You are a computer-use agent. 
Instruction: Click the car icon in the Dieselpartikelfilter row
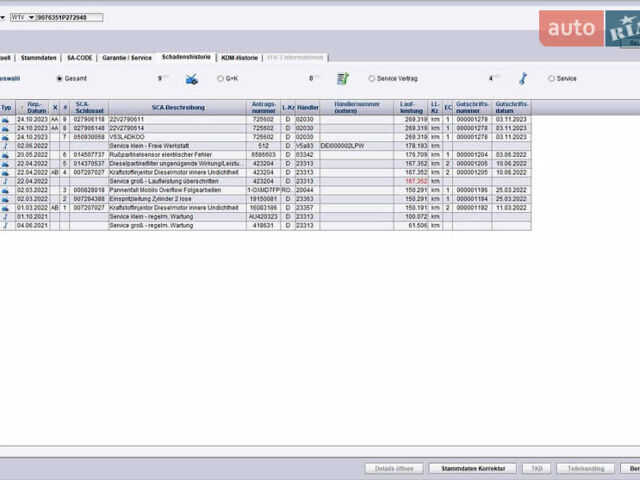click(x=5, y=164)
